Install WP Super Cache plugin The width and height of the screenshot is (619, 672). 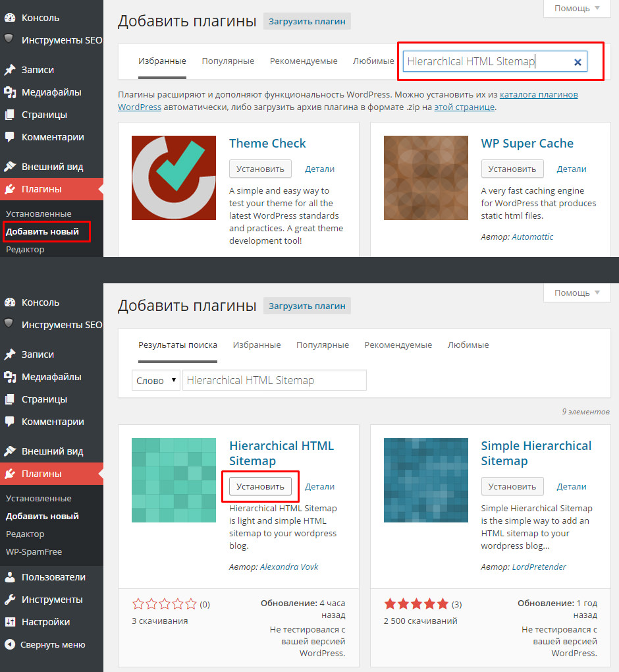click(x=512, y=169)
